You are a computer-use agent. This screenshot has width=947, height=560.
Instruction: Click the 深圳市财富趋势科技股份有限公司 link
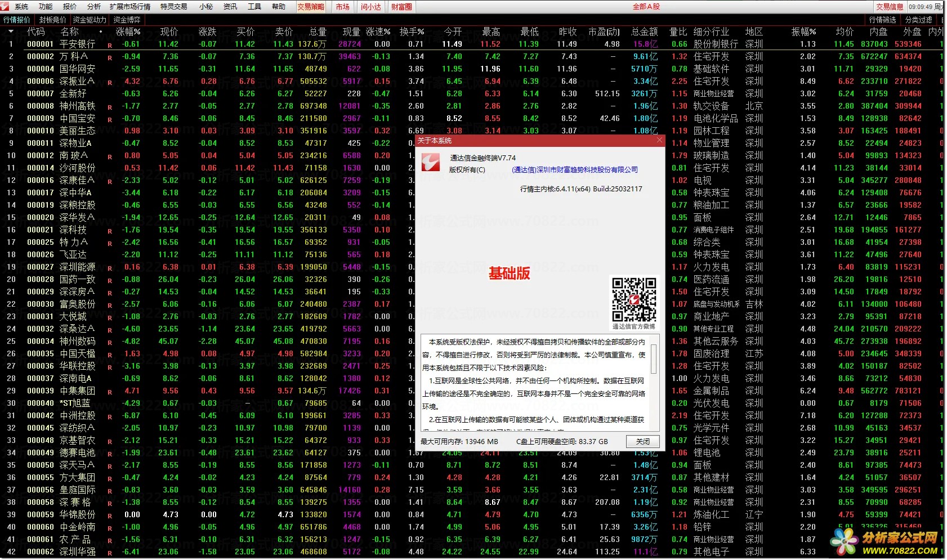[x=575, y=170]
